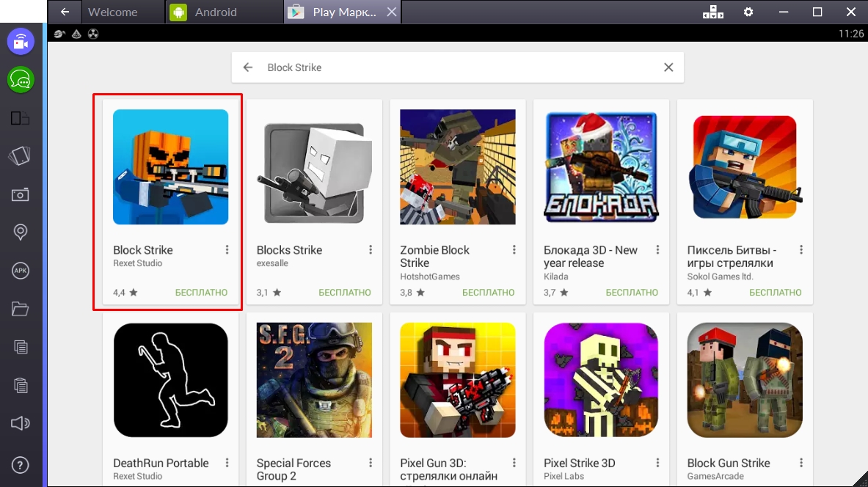Open the folder icon in sidebar

21,309
